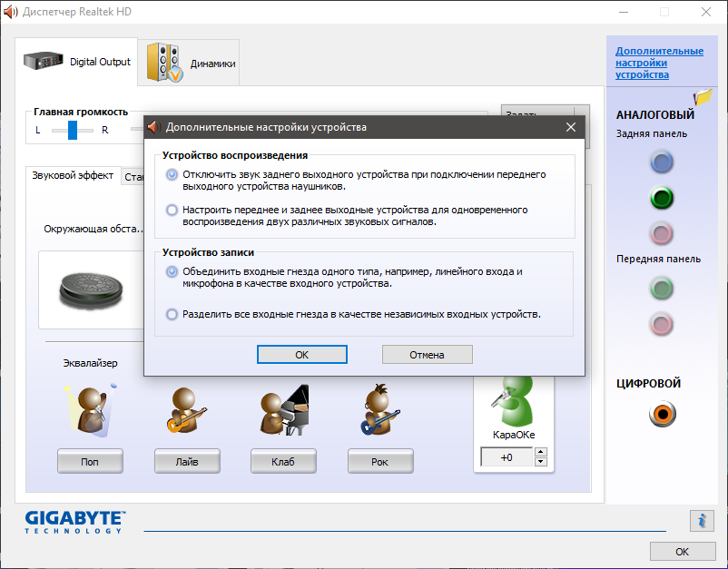Open the Звуковой эффект tab
728x569 pixels.
tap(73, 175)
